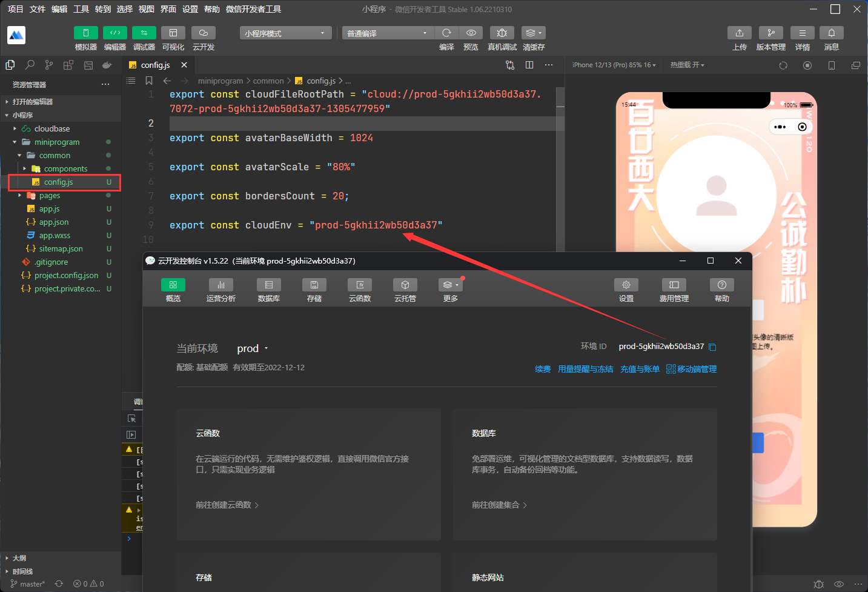Open 版本管理 version control
The width and height of the screenshot is (868, 592).
771,33
